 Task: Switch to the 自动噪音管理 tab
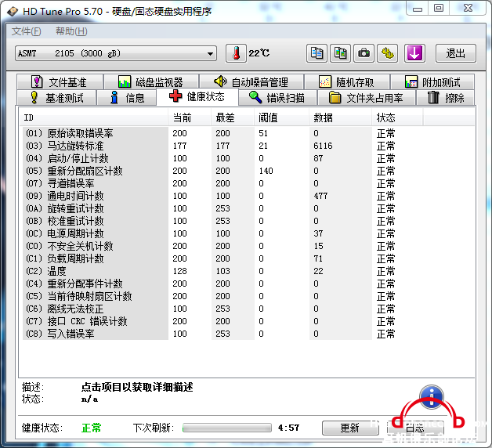pos(251,82)
